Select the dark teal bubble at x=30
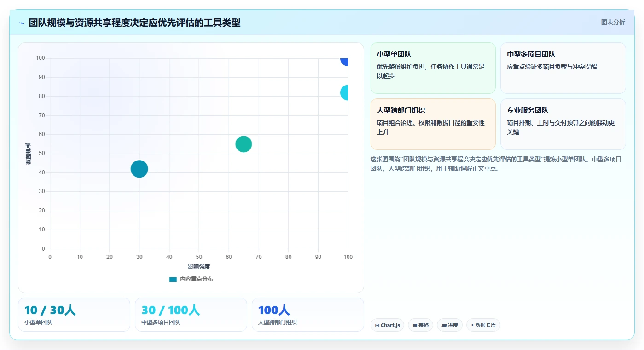 (x=139, y=169)
